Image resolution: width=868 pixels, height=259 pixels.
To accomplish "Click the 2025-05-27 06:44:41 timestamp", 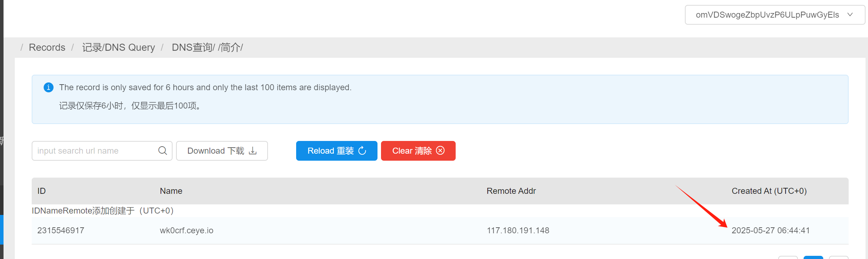I will [x=771, y=230].
